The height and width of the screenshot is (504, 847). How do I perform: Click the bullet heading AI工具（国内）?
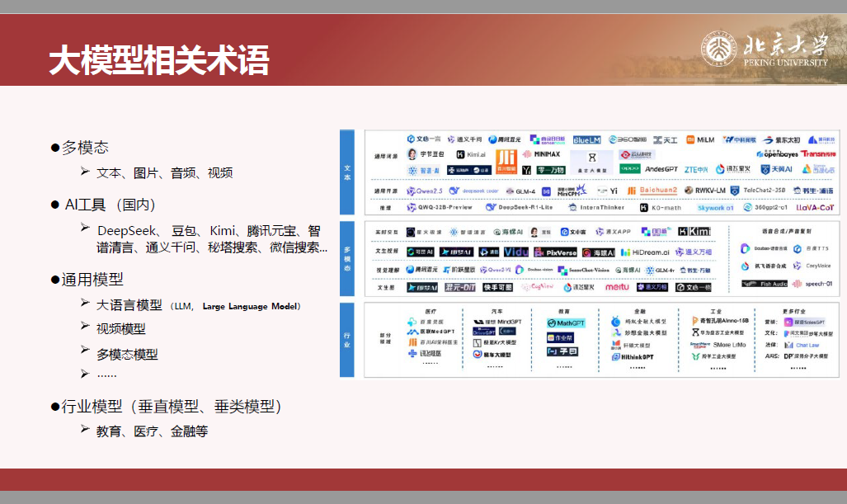111,205
